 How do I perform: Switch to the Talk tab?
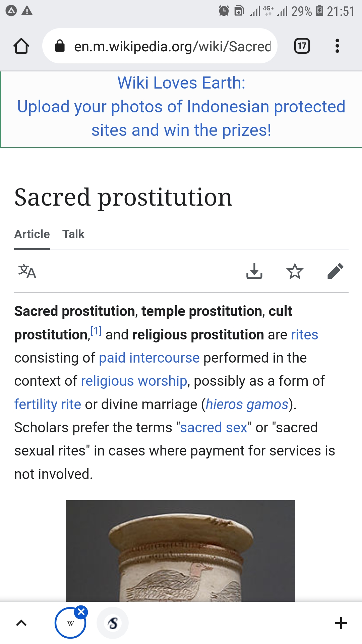(73, 234)
